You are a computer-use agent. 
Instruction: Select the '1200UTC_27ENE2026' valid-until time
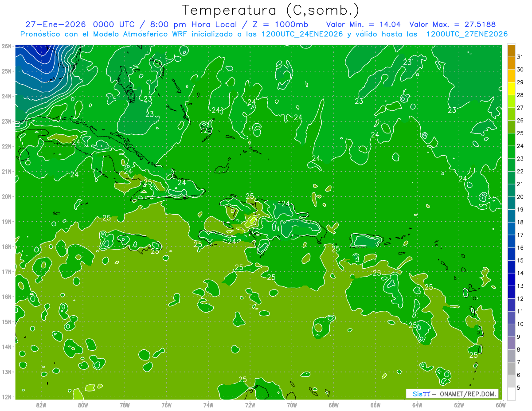pos(467,34)
